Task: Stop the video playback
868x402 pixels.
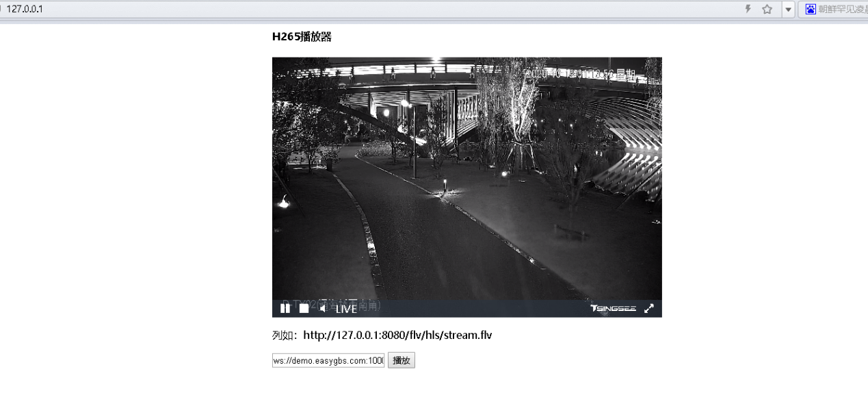Action: click(304, 309)
